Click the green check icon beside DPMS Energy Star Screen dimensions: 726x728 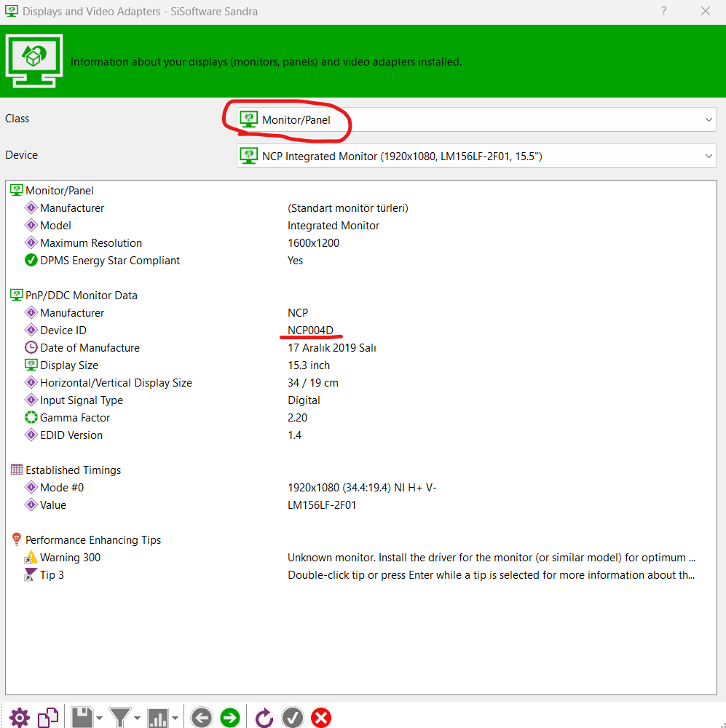(x=31, y=261)
